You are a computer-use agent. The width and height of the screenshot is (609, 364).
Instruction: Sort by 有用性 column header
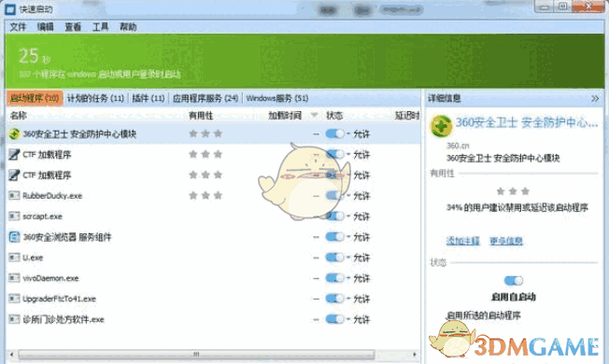coord(201,115)
